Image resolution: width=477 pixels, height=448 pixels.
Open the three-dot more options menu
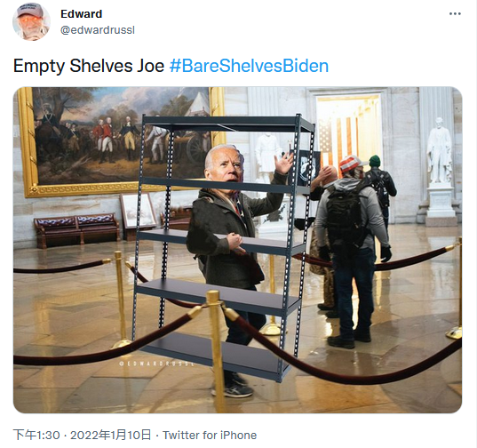point(455,13)
